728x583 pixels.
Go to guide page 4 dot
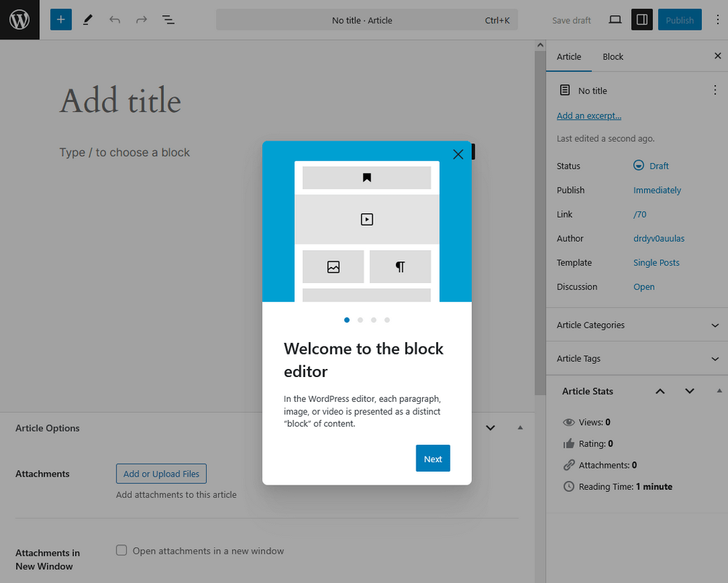387,320
